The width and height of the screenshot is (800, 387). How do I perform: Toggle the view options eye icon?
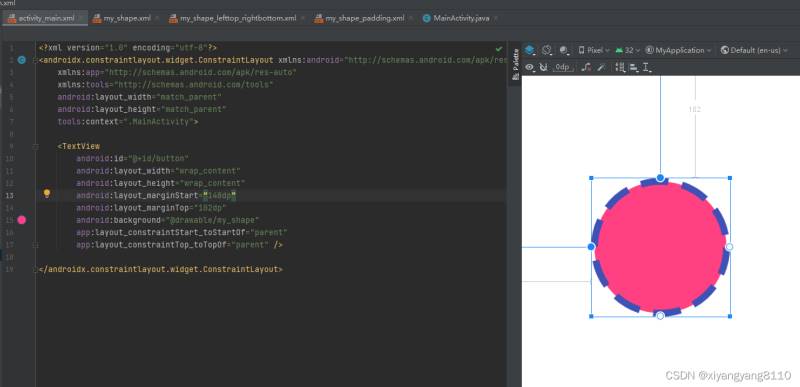(530, 67)
